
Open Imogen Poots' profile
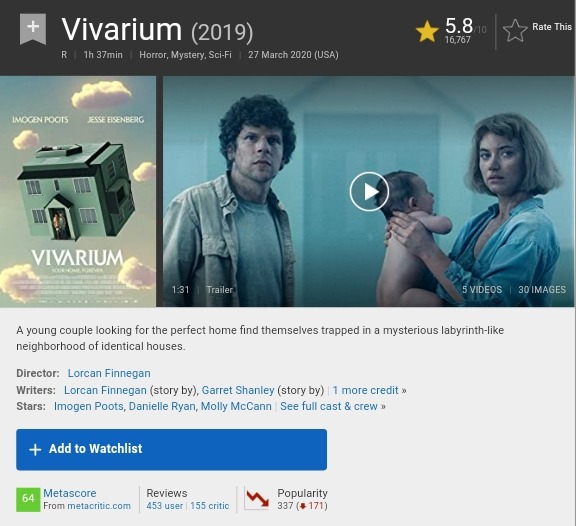[x=89, y=406]
